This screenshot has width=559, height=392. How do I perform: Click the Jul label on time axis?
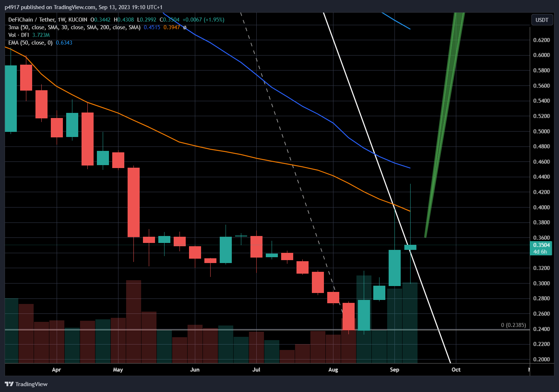coord(256,370)
